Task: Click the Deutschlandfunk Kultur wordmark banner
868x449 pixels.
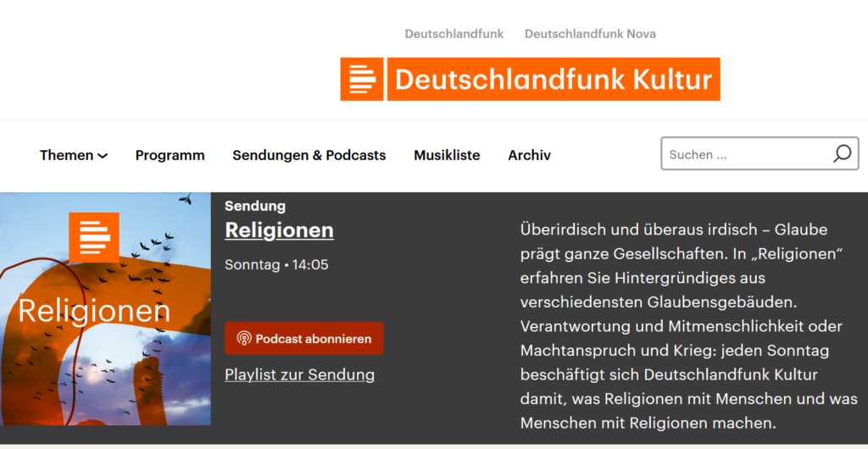Action: coord(553,80)
